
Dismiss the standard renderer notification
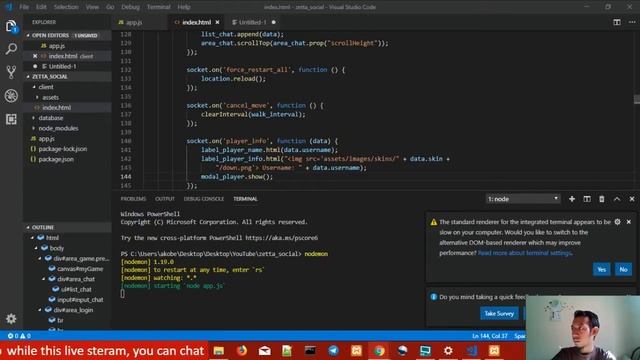pos(629,222)
